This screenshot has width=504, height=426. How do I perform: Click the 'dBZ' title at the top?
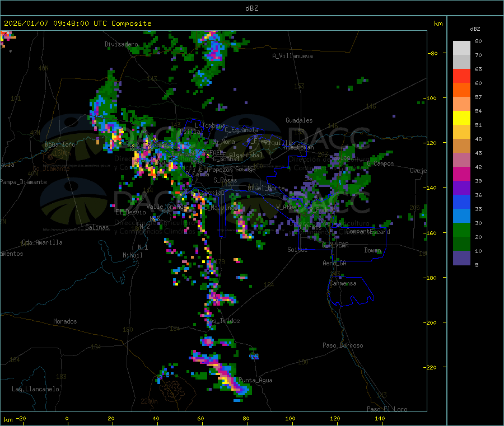[251, 8]
